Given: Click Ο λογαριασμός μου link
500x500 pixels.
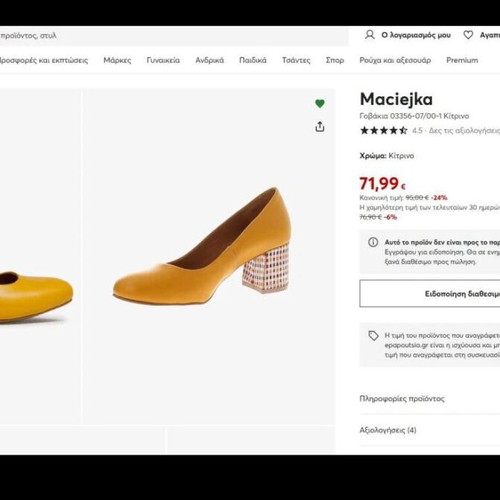Looking at the screenshot, I should 416,35.
